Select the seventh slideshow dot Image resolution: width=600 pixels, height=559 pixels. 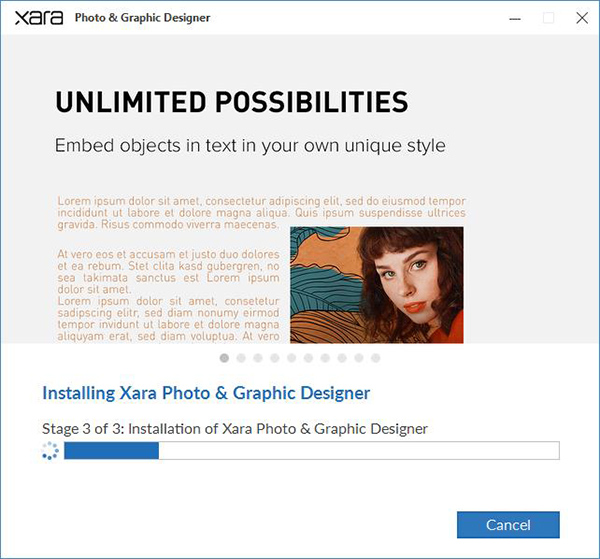pos(325,358)
